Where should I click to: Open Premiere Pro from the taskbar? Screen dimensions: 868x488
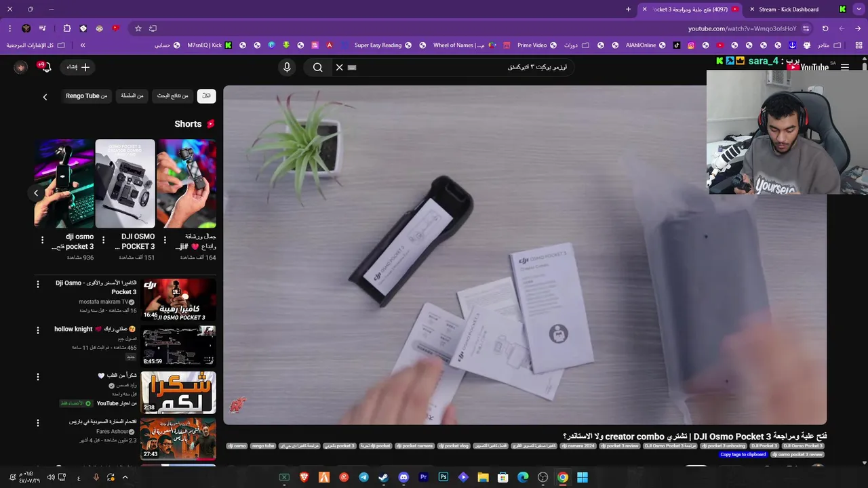pyautogui.click(x=424, y=477)
